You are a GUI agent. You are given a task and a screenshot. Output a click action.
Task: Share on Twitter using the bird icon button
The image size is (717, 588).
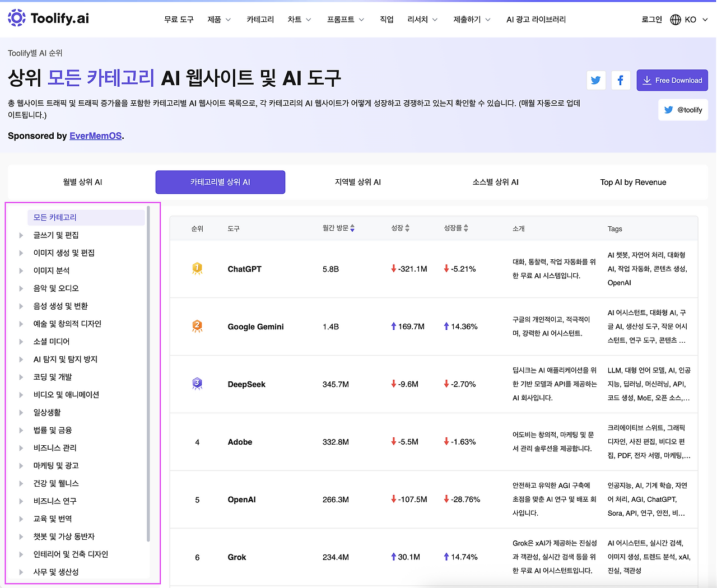[596, 80]
